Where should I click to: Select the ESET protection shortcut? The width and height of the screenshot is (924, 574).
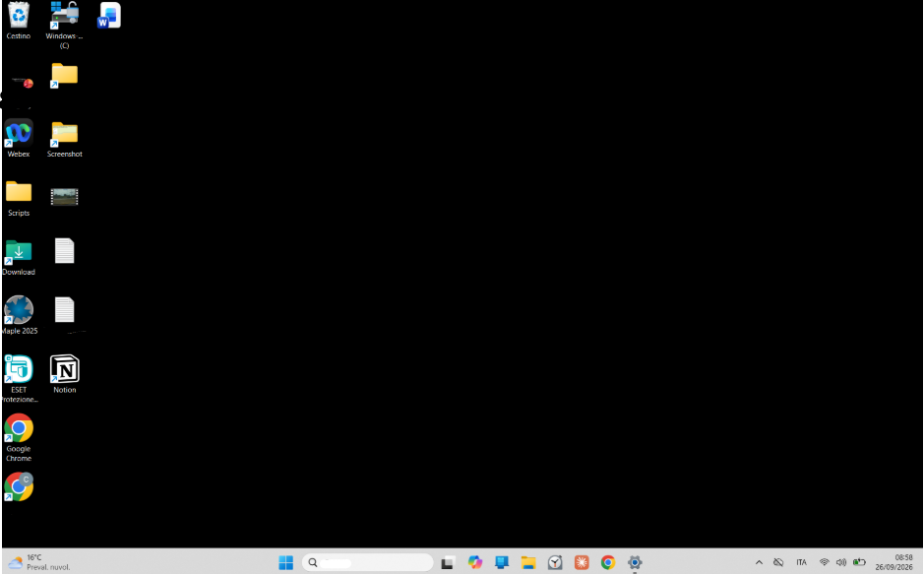tap(19, 379)
